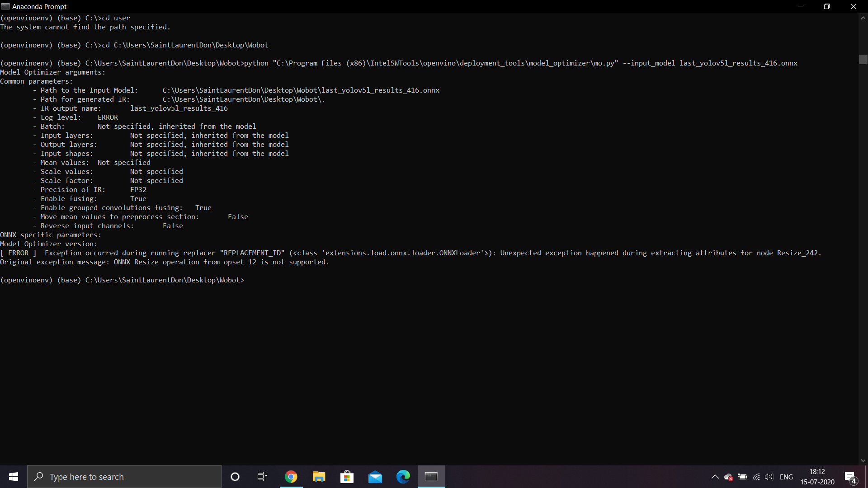Screen dimensions: 868x488
Task: Open Wi-Fi network settings in the system tray
Action: pos(756,477)
